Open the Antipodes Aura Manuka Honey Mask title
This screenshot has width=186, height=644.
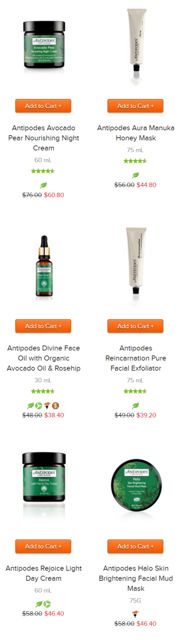[x=136, y=133]
